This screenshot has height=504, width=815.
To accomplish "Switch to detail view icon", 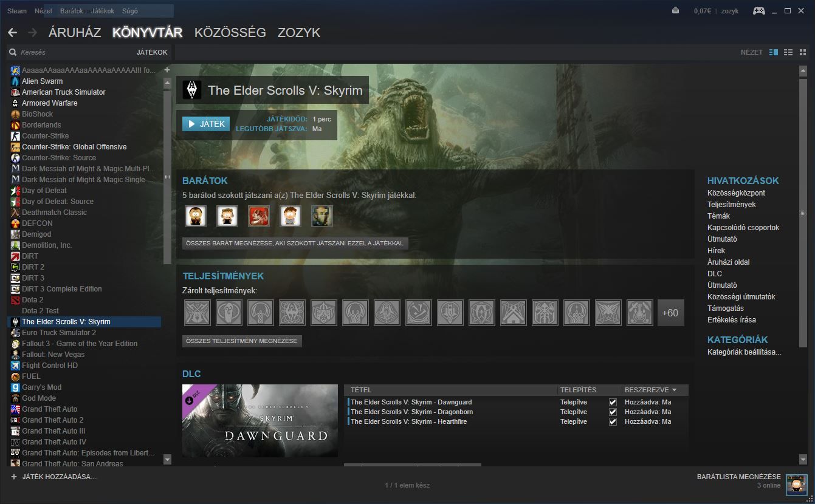I will (x=774, y=52).
